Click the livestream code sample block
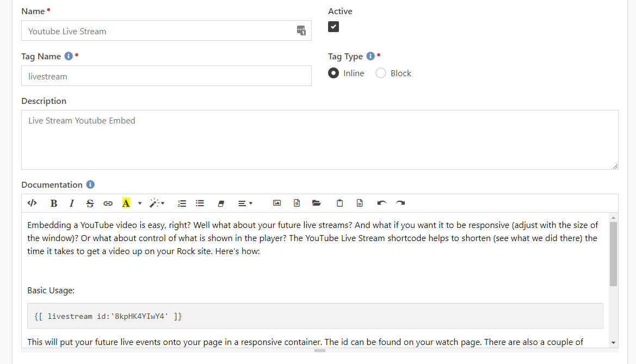Image resolution: width=636 pixels, height=364 pixels. click(x=315, y=316)
